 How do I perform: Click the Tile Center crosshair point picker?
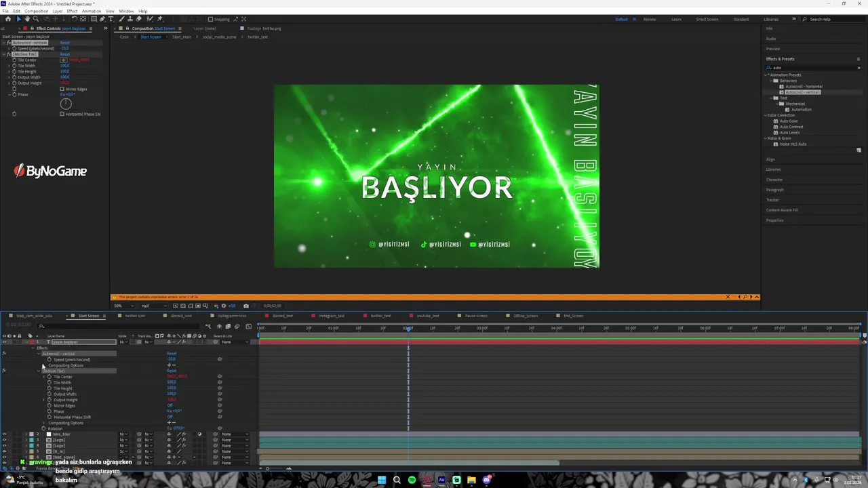click(64, 60)
